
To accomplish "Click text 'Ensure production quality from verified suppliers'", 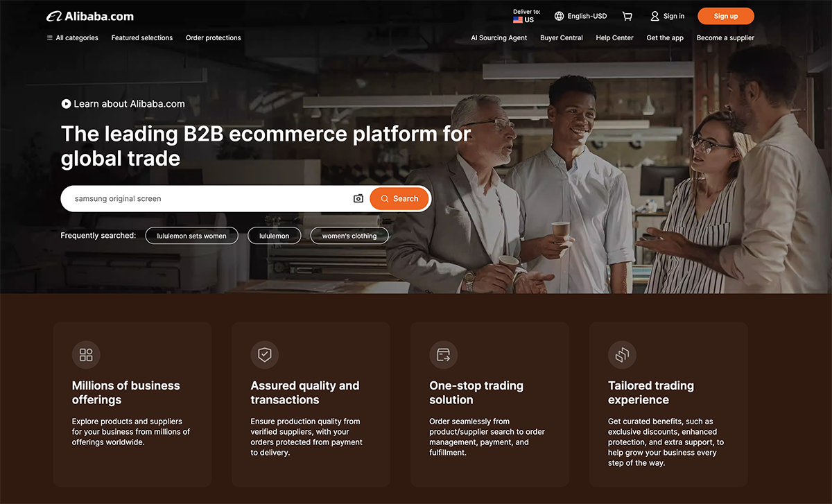I will 305,426.
